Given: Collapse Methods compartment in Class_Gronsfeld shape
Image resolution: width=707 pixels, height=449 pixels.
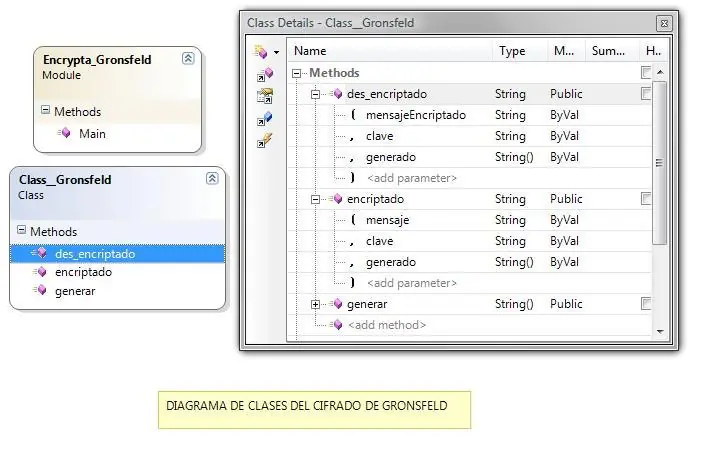Looking at the screenshot, I should pos(21,229).
